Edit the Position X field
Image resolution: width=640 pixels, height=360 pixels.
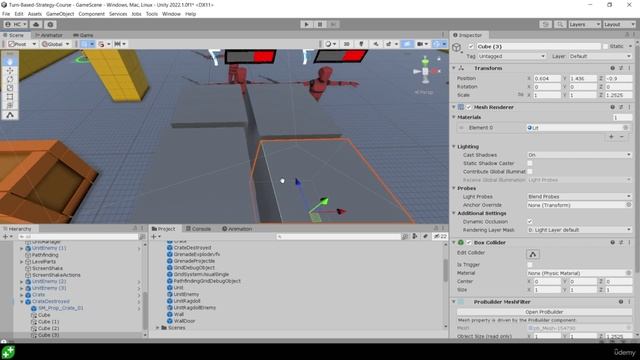pyautogui.click(x=547, y=78)
